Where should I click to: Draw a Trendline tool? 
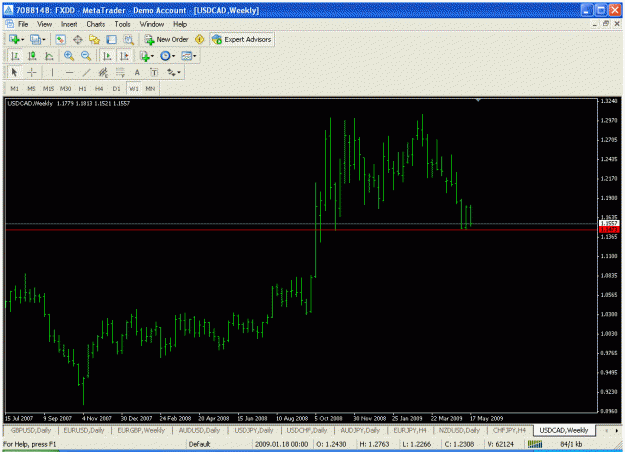86,73
